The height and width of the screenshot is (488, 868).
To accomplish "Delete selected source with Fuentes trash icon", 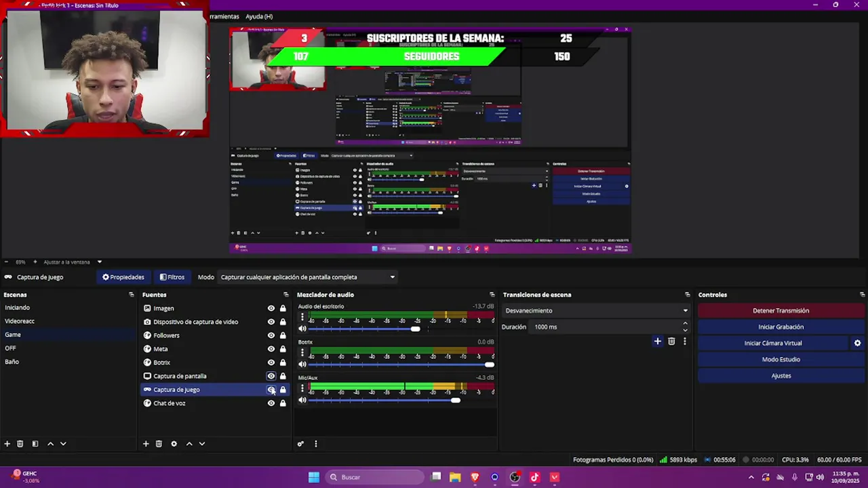I will [159, 444].
